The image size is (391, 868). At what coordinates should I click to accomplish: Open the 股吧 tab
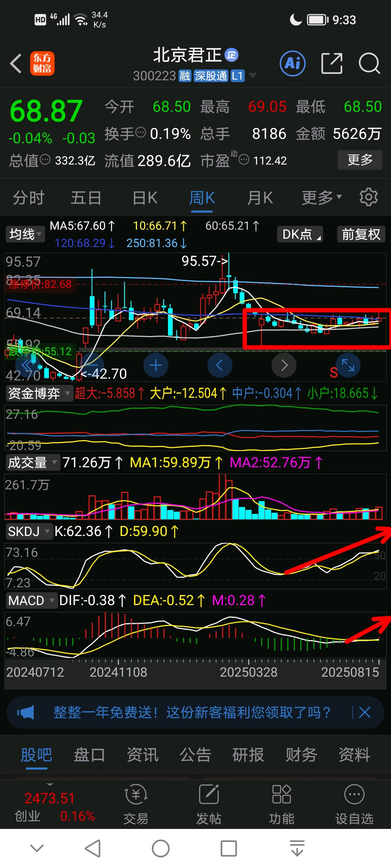tap(36, 755)
